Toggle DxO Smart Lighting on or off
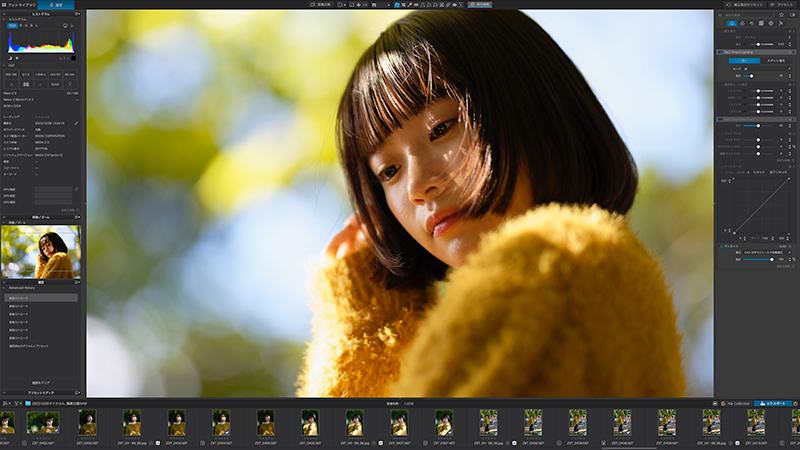This screenshot has height=450, width=800. point(720,52)
